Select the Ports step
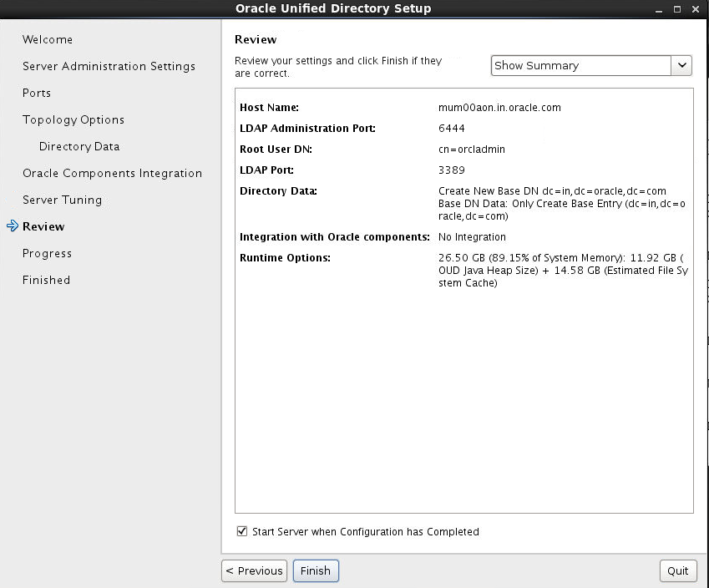 pyautogui.click(x=37, y=94)
